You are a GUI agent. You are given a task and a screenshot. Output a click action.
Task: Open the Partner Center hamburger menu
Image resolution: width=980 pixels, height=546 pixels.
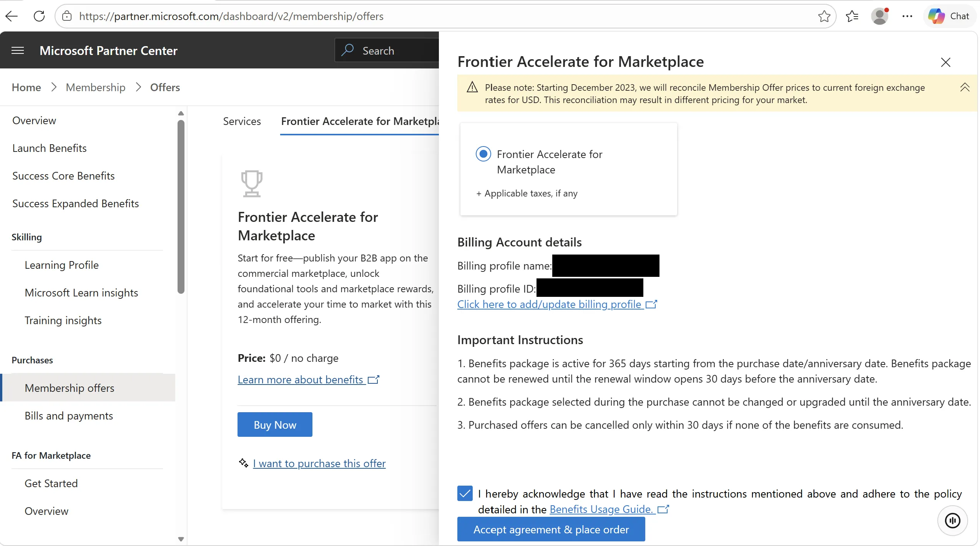18,50
